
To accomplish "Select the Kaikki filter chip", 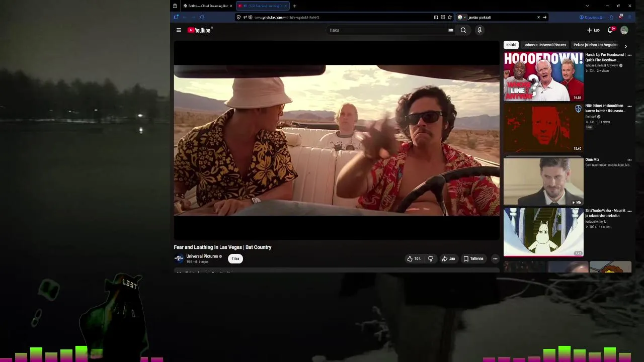I will click(x=511, y=45).
